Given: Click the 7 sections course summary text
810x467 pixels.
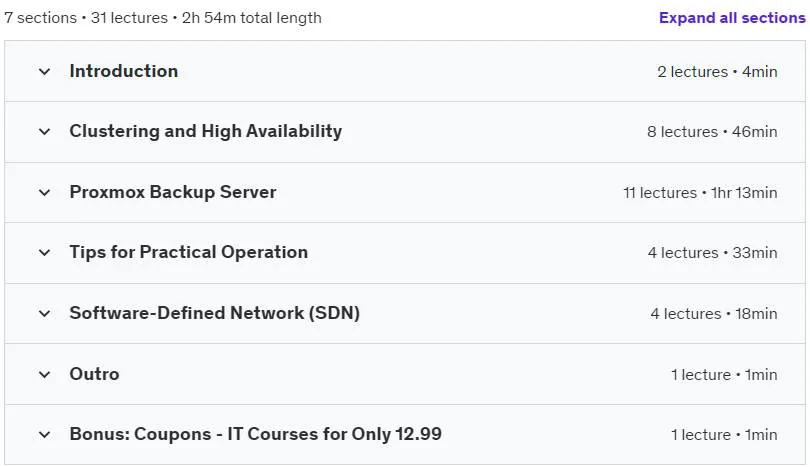Looking at the screenshot, I should point(163,18).
